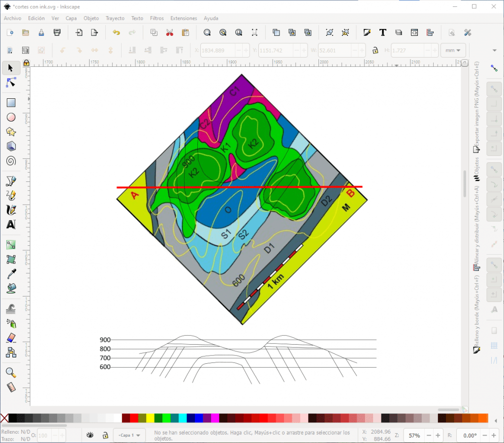Select the Ellipse circle tool

[x=11, y=118]
